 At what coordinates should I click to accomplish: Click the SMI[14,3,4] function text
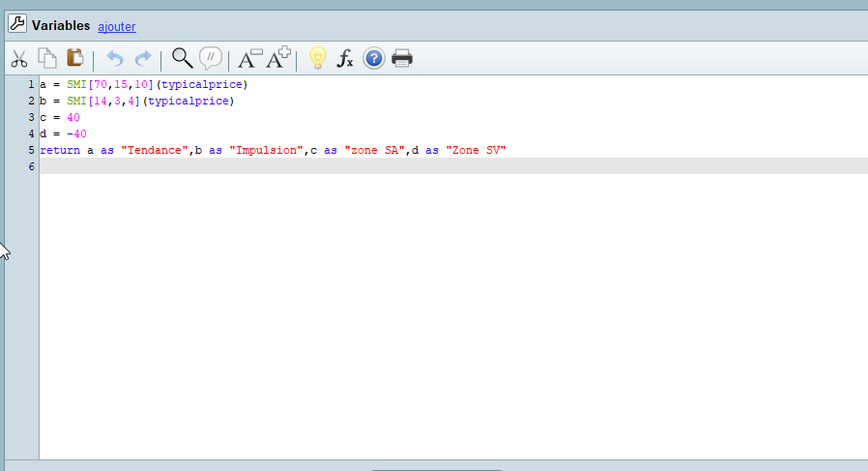pyautogui.click(x=103, y=101)
